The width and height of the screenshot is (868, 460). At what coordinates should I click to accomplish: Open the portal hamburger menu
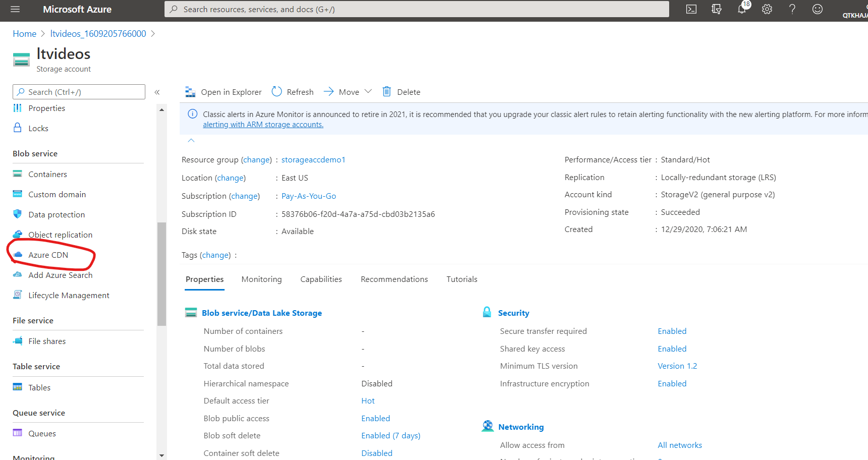pyautogui.click(x=15, y=9)
